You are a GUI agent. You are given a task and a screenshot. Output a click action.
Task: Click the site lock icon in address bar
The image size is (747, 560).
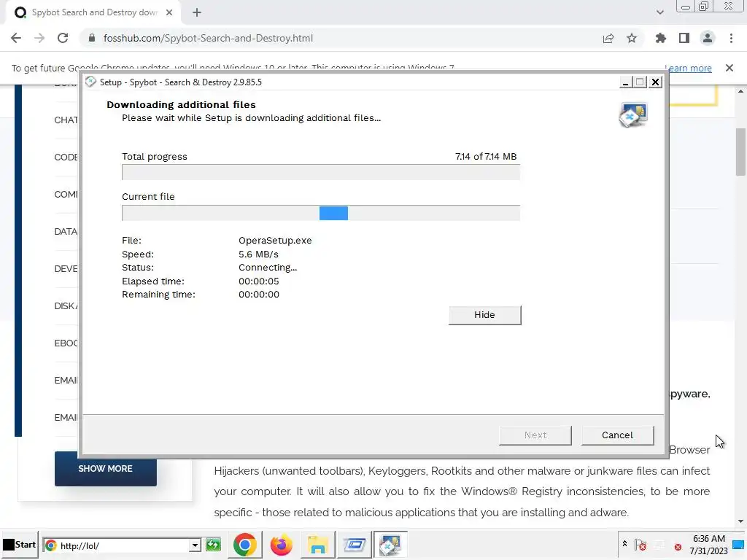pos(92,38)
